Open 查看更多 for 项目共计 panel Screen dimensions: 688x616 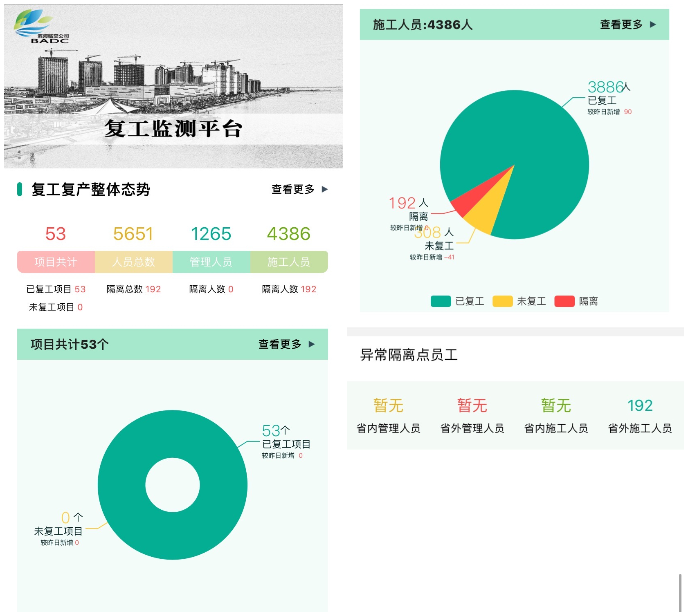point(280,344)
